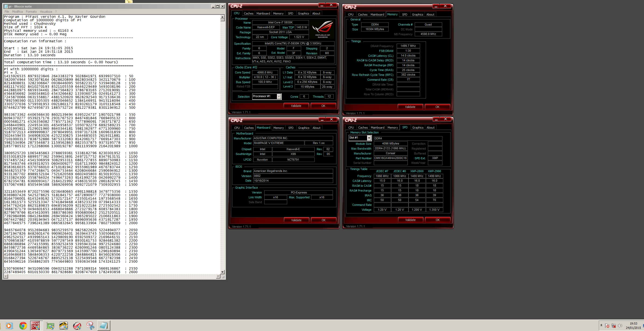Click Validate in the CPU-Z Memory window
The height and width of the screenshot is (331, 644).
tap(410, 107)
